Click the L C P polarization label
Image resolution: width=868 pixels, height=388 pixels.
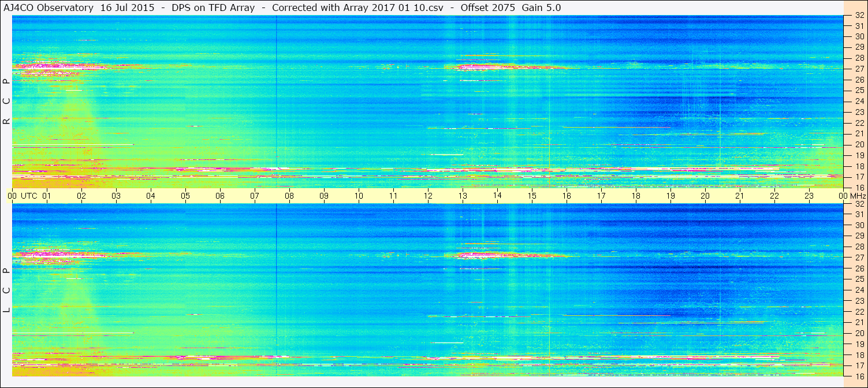pos(7,290)
